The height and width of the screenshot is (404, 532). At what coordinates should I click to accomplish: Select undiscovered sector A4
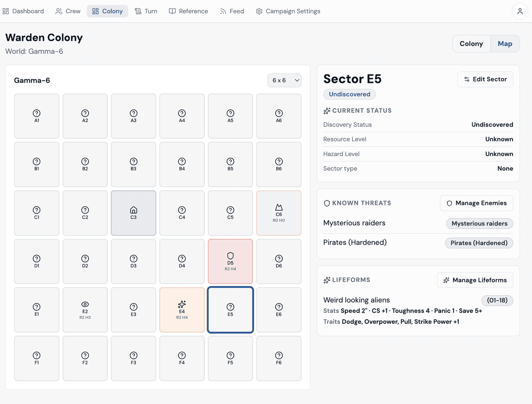click(x=182, y=116)
